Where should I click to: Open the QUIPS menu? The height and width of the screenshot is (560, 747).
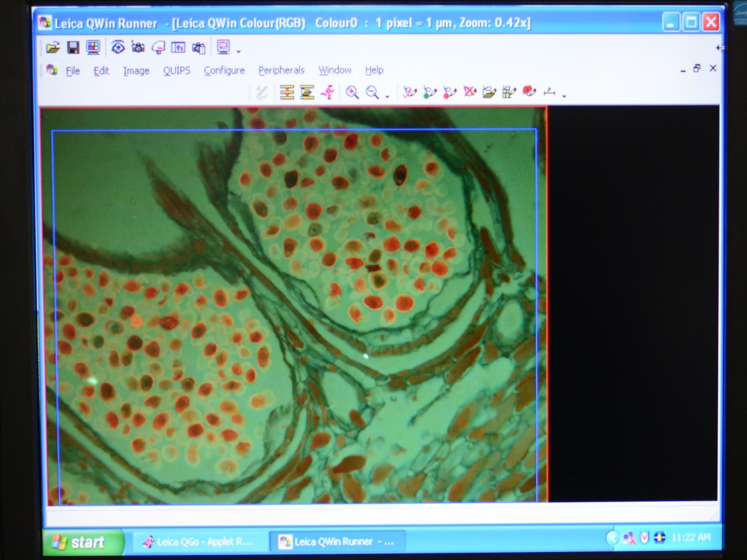tap(176, 70)
